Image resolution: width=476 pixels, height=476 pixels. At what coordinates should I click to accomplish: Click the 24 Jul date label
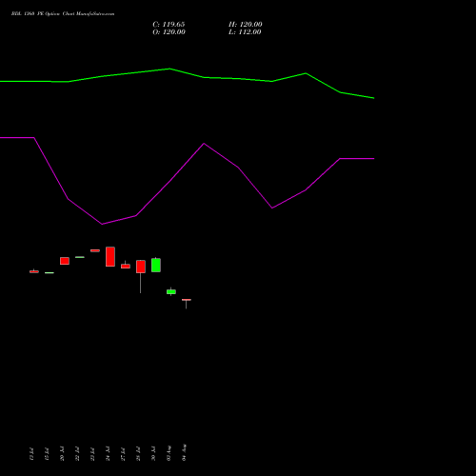coord(108,454)
